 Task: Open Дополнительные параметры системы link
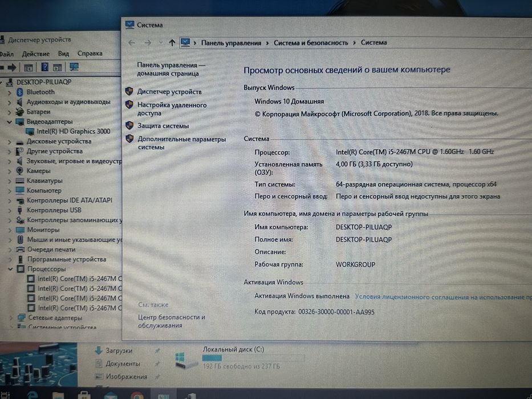(181, 143)
